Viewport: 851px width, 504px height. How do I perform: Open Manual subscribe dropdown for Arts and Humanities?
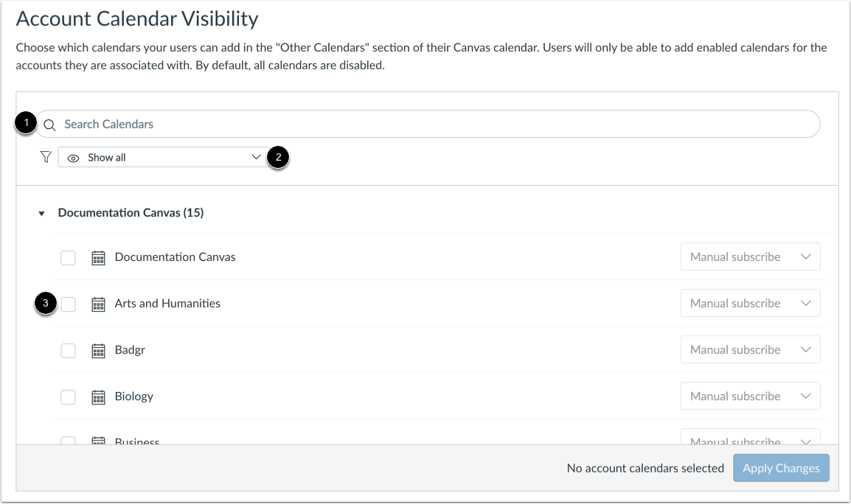[x=750, y=303]
